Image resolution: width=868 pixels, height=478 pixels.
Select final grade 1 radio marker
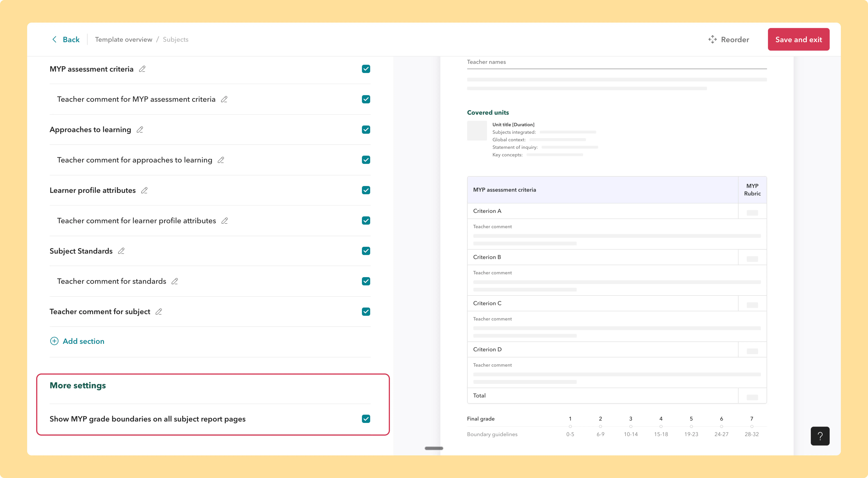coord(570,426)
